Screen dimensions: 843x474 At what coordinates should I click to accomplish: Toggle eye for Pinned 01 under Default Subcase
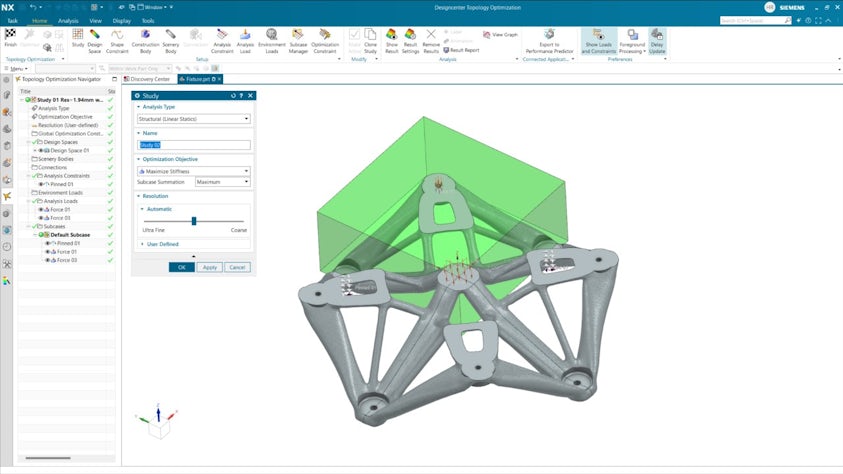[47, 243]
